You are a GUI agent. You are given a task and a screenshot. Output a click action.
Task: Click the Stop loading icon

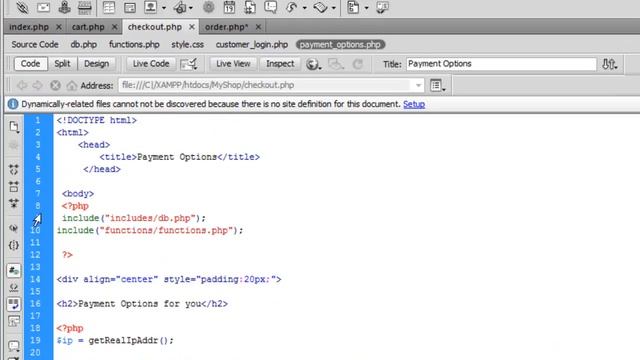(x=55, y=85)
